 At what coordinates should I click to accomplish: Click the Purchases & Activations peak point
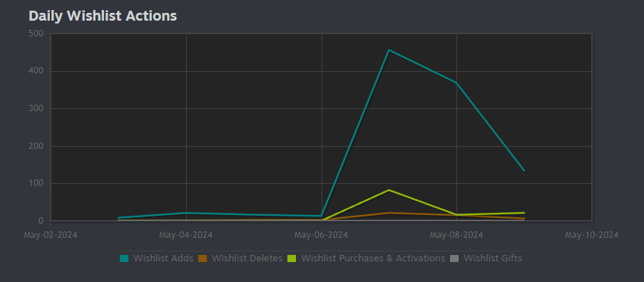(x=389, y=189)
